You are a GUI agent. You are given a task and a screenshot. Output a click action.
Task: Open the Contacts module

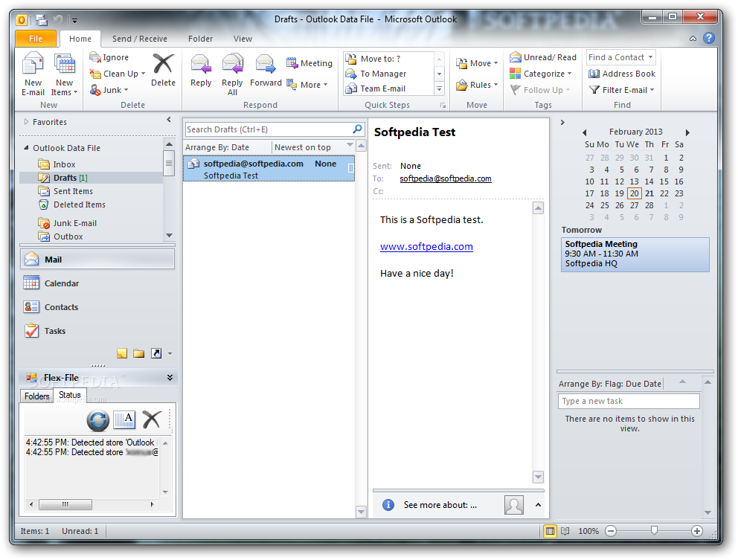[x=97, y=307]
